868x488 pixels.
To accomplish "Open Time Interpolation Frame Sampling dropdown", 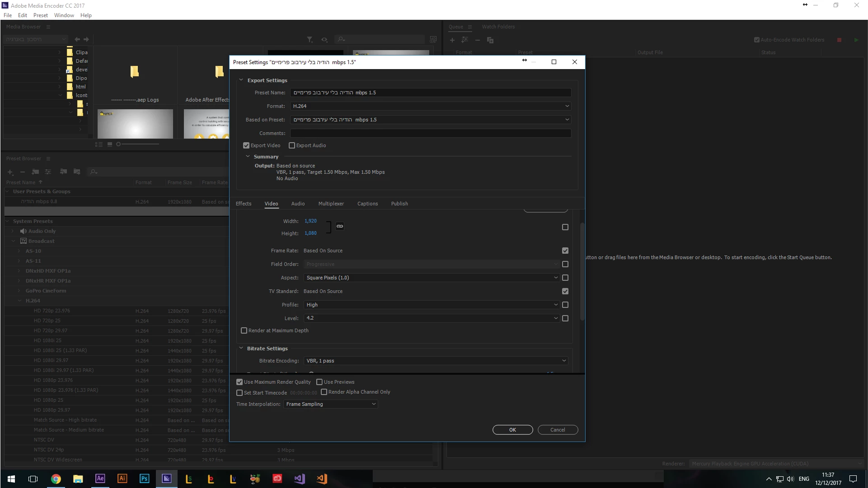I will (331, 404).
